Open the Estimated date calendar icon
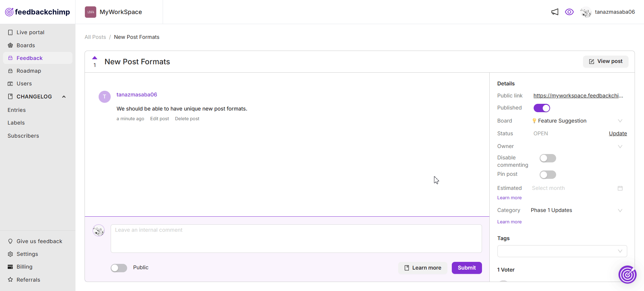 point(620,188)
